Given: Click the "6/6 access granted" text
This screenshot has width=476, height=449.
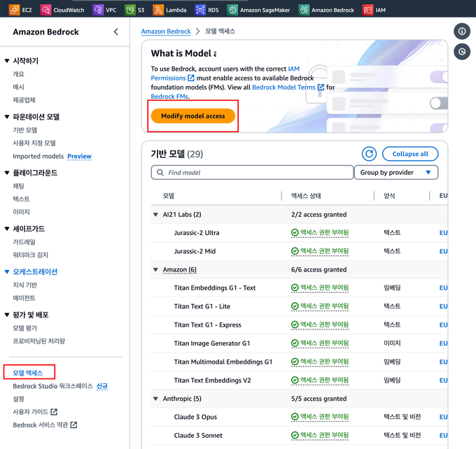Looking at the screenshot, I should click(x=318, y=269).
